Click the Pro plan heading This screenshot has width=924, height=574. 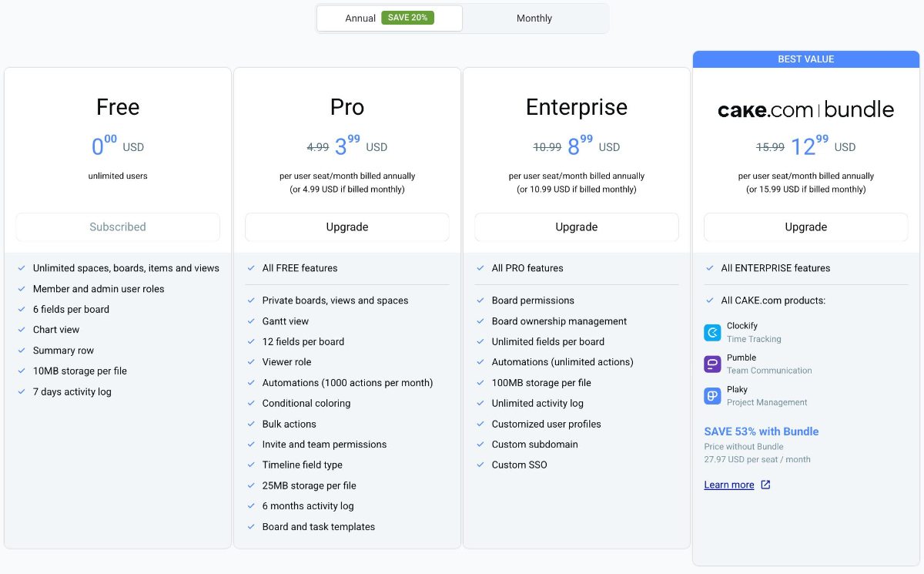tap(347, 107)
